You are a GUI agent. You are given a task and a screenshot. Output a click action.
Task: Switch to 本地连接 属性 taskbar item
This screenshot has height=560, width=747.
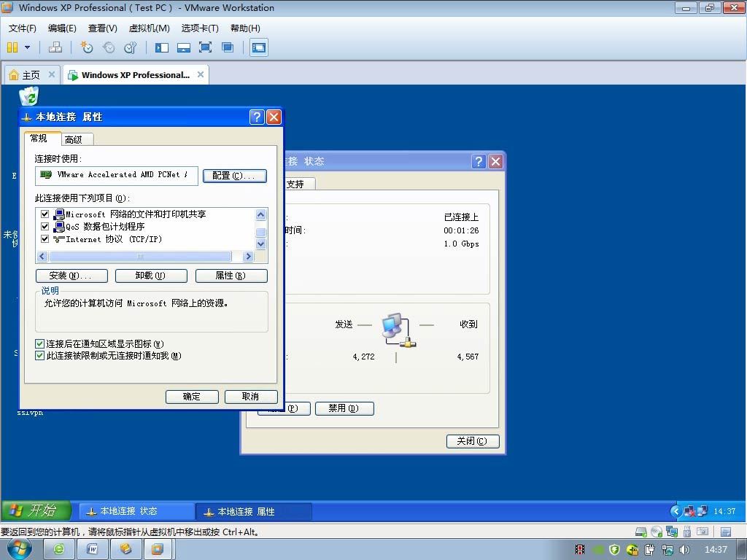(253, 511)
